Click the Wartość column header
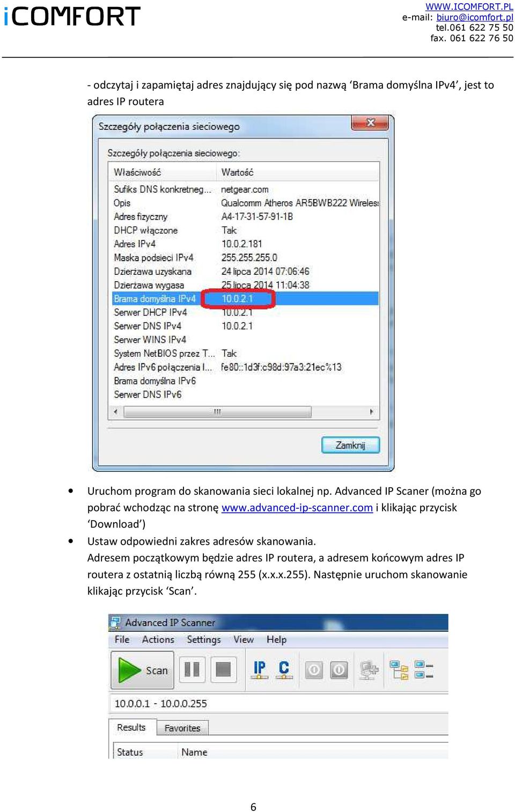This screenshot has width=515, height=812. pos(298,172)
